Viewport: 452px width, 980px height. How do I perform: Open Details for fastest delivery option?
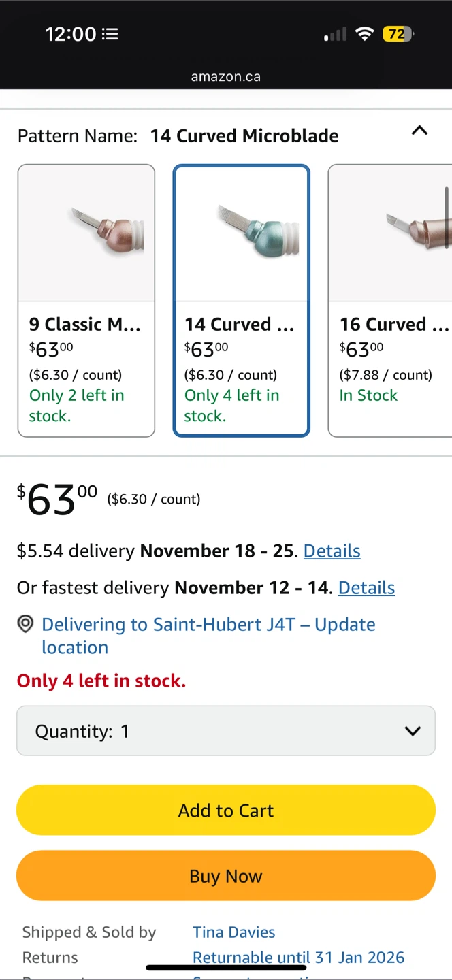[366, 587]
